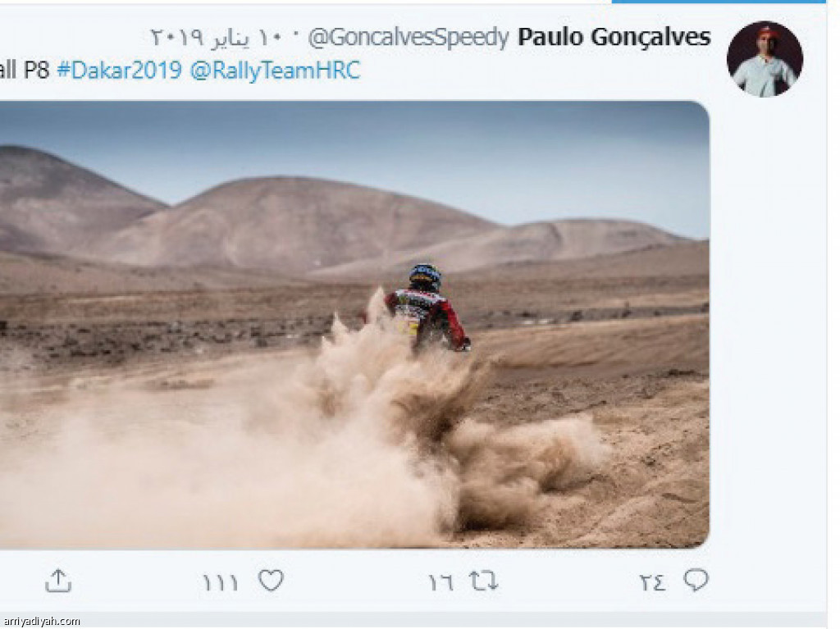The image size is (840, 629).
Task: Open the Paulo Gonçalves display name
Action: tap(614, 37)
